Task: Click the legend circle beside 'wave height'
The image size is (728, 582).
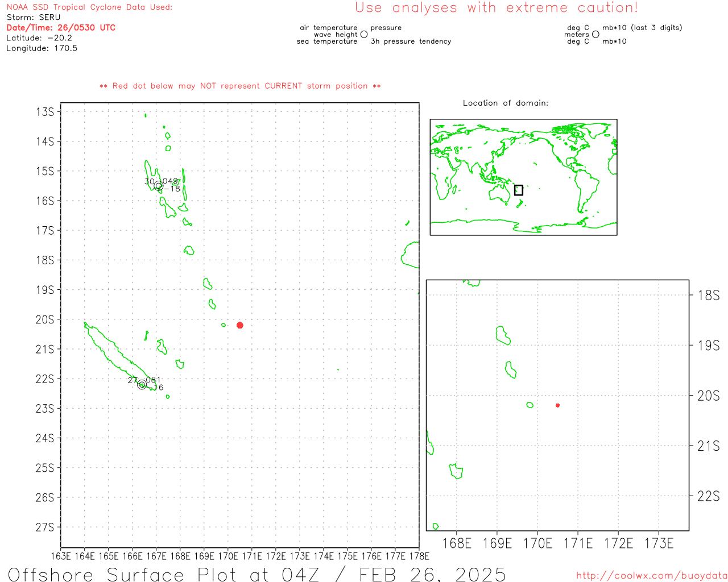Action: (x=364, y=34)
